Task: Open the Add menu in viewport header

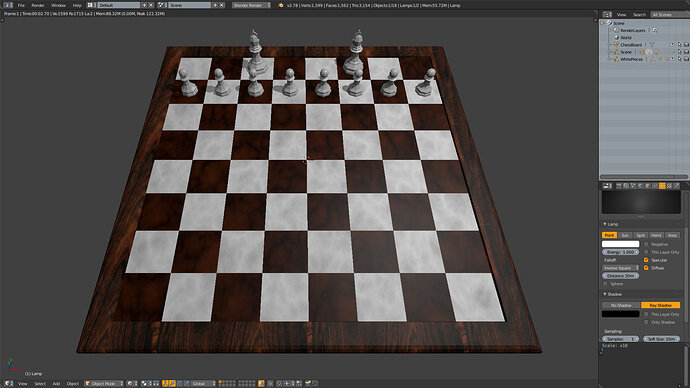Action: (56, 384)
